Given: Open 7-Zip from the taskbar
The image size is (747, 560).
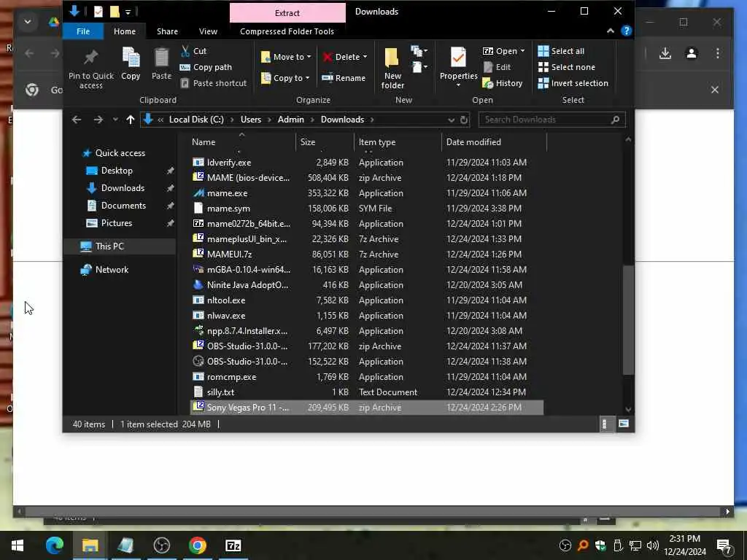Looking at the screenshot, I should (x=233, y=545).
